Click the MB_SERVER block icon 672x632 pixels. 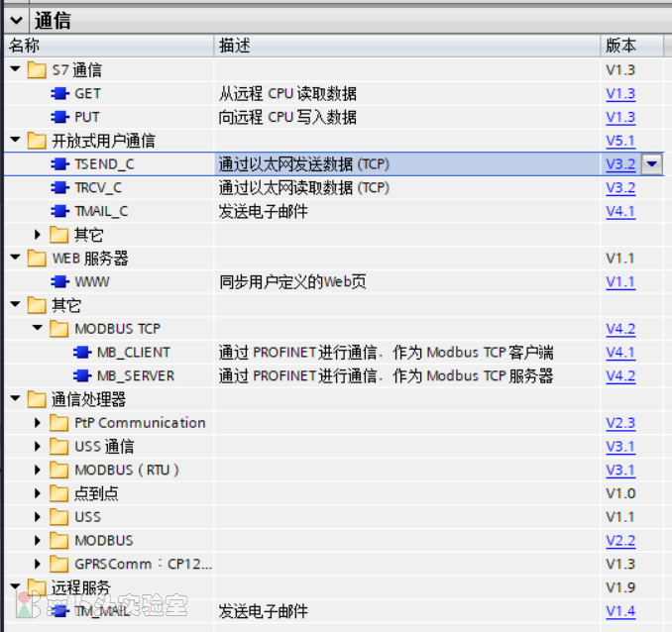82,375
